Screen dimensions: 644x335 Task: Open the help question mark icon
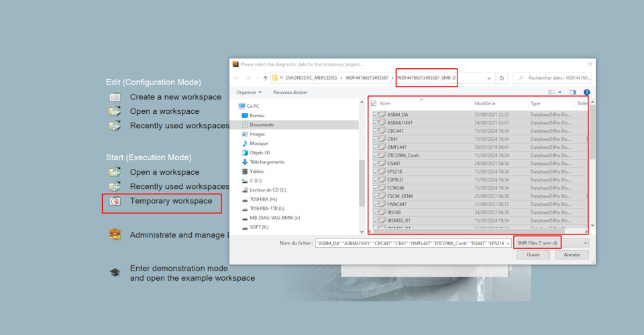pos(587,92)
